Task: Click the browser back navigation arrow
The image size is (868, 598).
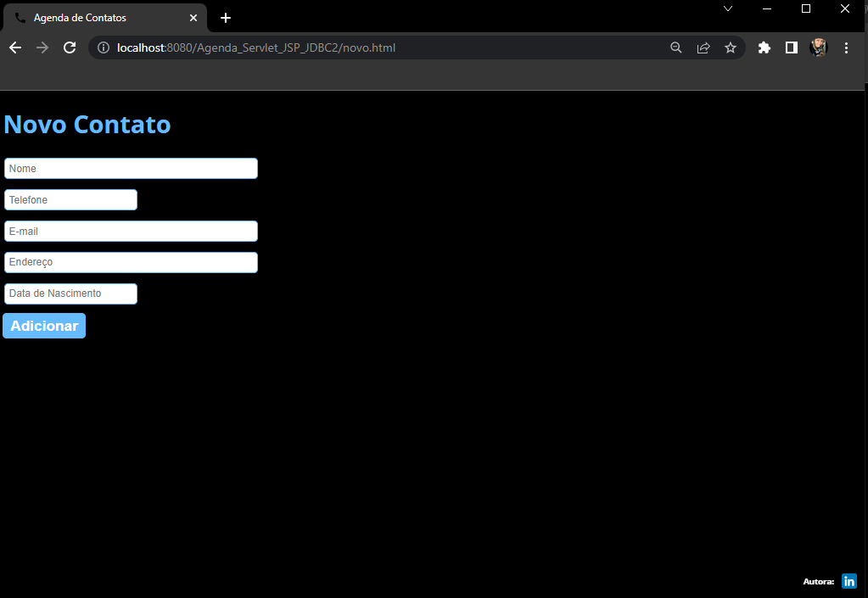Action: point(14,48)
